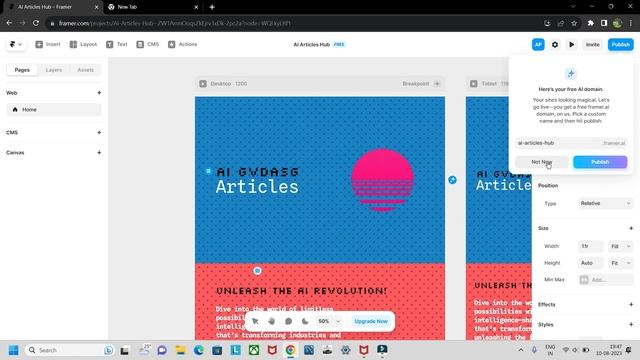
Task: Open the CMS toolbar item
Action: coord(148,44)
